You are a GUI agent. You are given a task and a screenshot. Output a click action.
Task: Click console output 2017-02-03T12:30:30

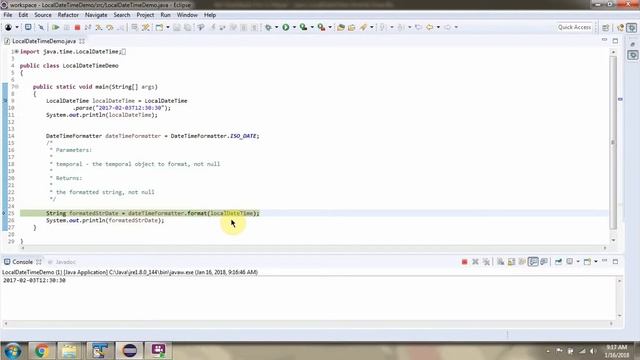pyautogui.click(x=34, y=280)
